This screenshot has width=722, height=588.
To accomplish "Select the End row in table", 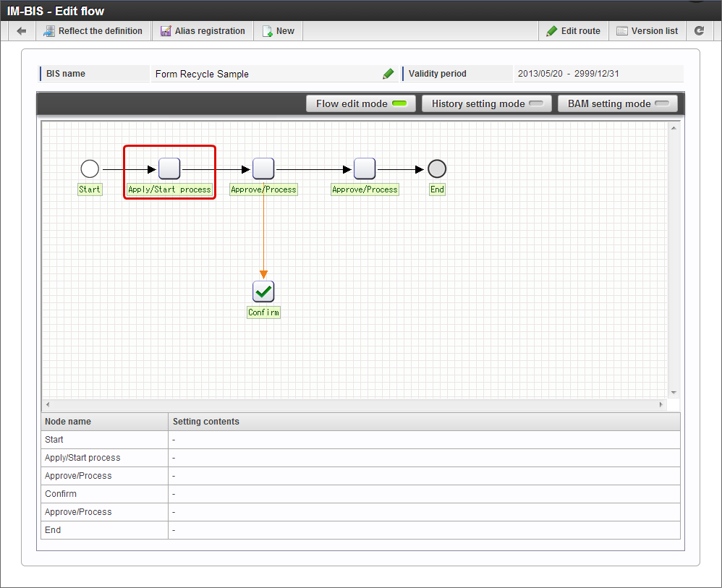I will coord(360,530).
